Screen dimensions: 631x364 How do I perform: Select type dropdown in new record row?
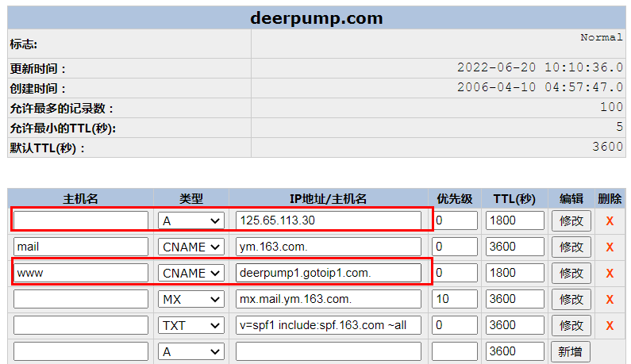(x=191, y=351)
